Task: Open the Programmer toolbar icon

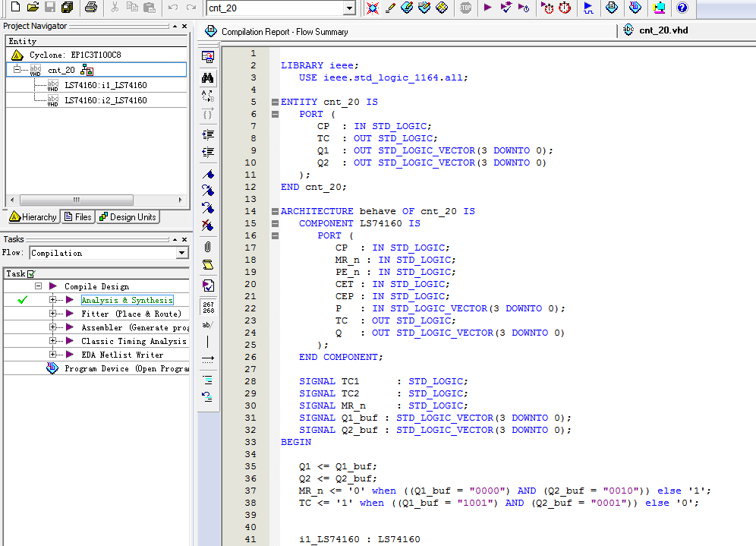Action: [635, 8]
